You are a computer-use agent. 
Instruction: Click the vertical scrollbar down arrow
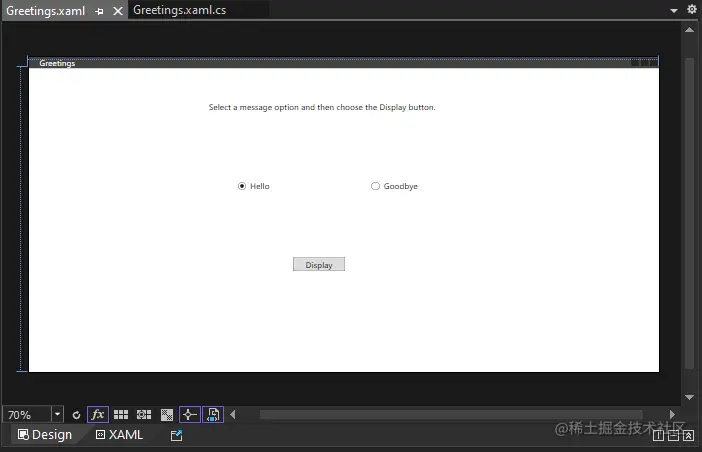tap(689, 397)
